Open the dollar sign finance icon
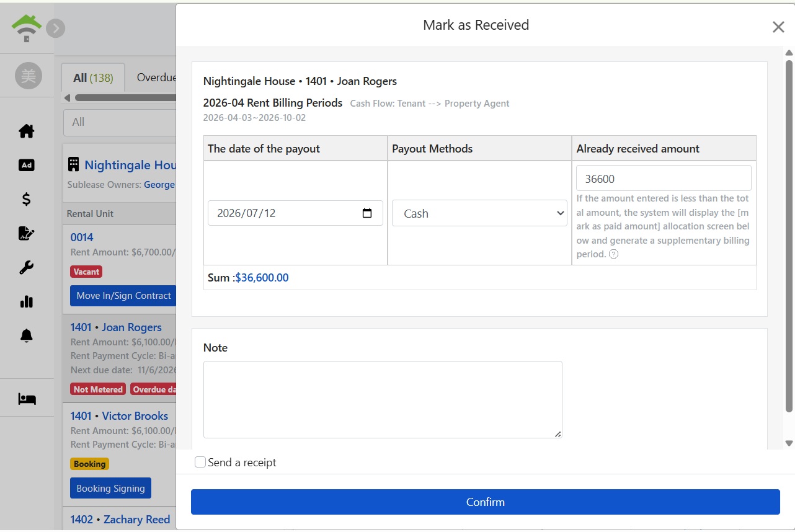 pos(27,200)
